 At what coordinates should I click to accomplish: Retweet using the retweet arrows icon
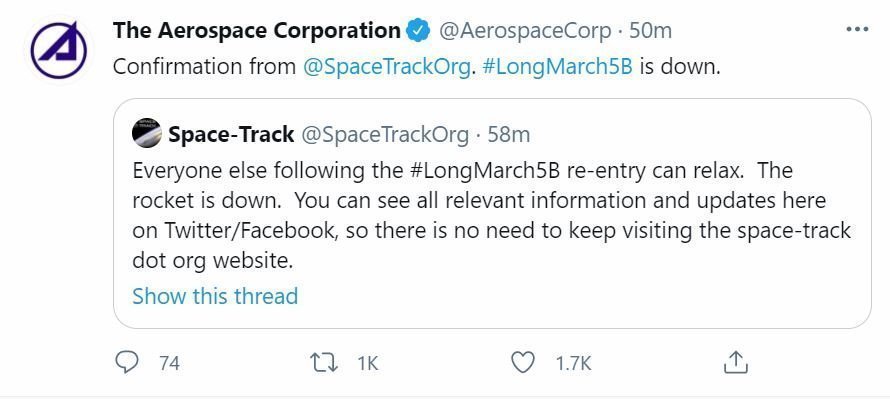[x=325, y=363]
